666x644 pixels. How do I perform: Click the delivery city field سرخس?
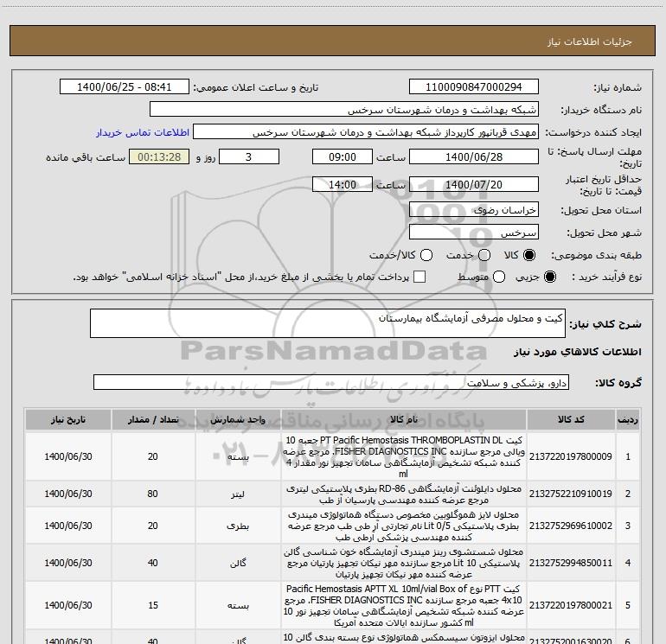[x=474, y=233]
